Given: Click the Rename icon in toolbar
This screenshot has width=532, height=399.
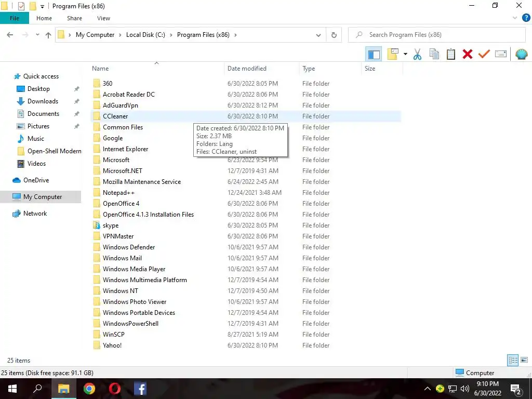Looking at the screenshot, I should click(x=501, y=54).
